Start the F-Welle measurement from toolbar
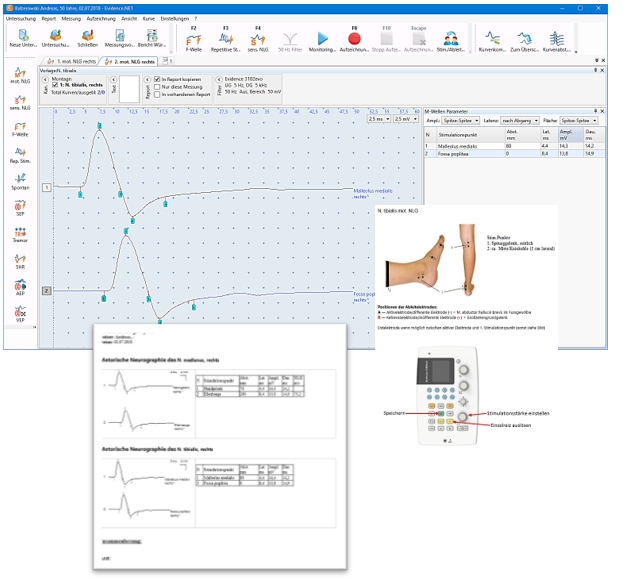Viewport: 631px width, 580px height. pyautogui.click(x=193, y=39)
